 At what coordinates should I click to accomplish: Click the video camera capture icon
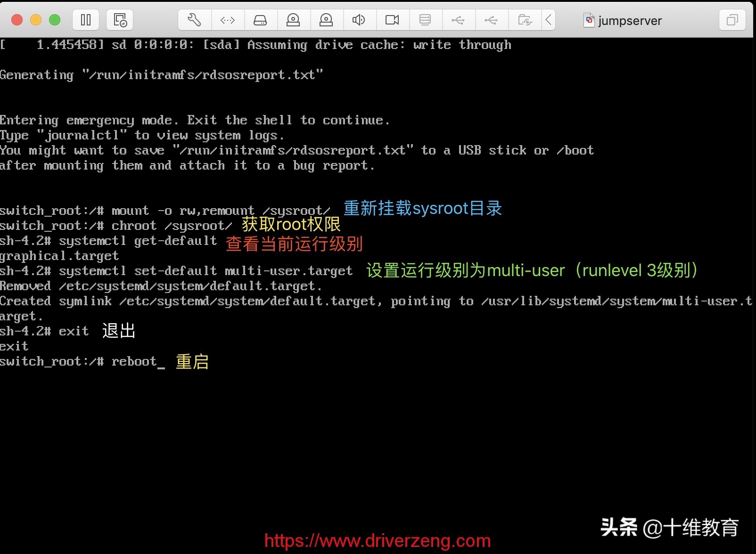(392, 20)
